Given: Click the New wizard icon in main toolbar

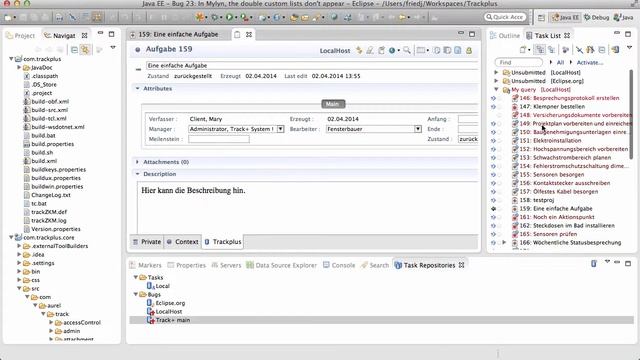Looking at the screenshot, I should [8, 18].
